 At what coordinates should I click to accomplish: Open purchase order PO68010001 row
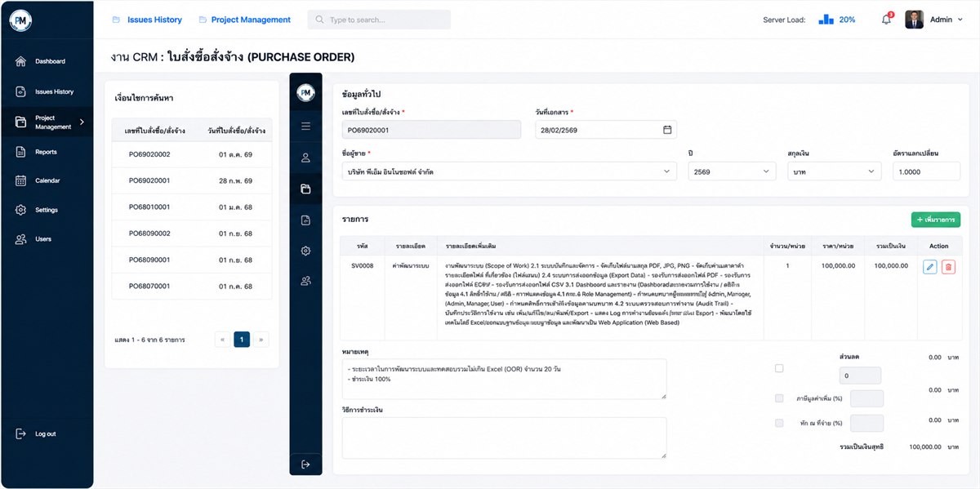click(194, 207)
